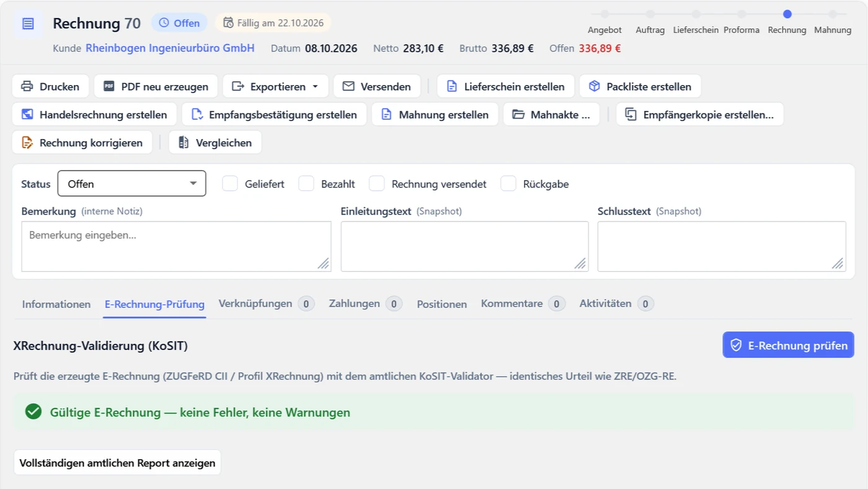The height and width of the screenshot is (489, 868).
Task: Open customer link Rheinbogen Ingenieurbüro GmbH
Action: coord(170,48)
